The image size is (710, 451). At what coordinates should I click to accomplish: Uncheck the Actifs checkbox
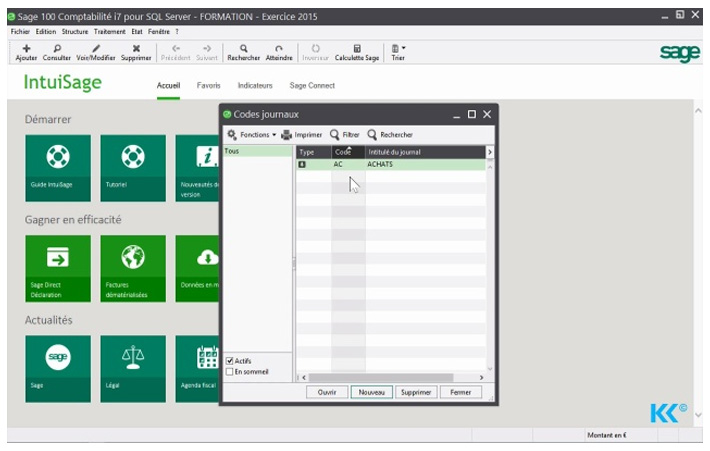click(x=230, y=361)
